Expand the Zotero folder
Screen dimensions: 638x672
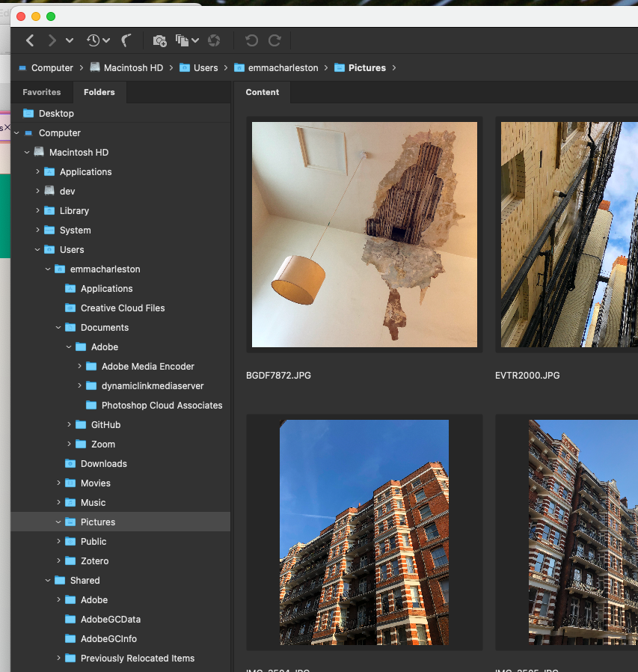click(x=58, y=560)
